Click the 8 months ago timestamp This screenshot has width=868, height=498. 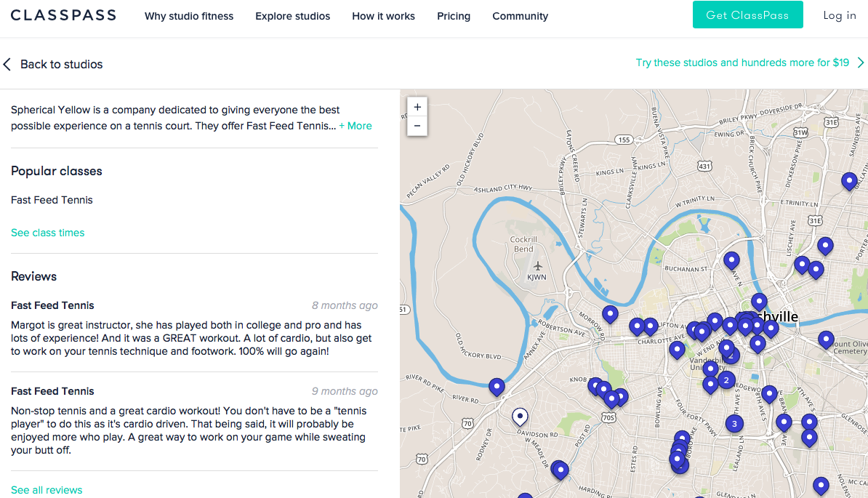tap(345, 305)
